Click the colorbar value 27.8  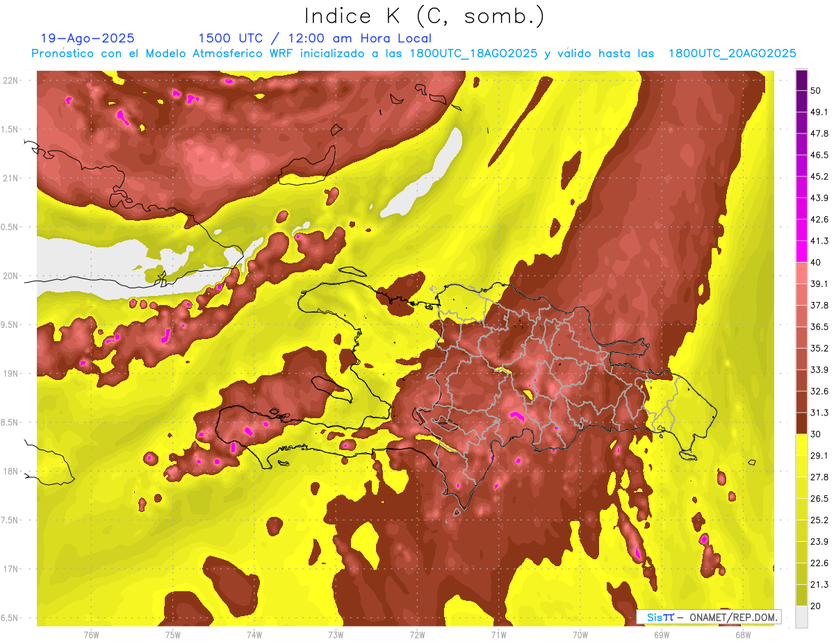point(819,477)
